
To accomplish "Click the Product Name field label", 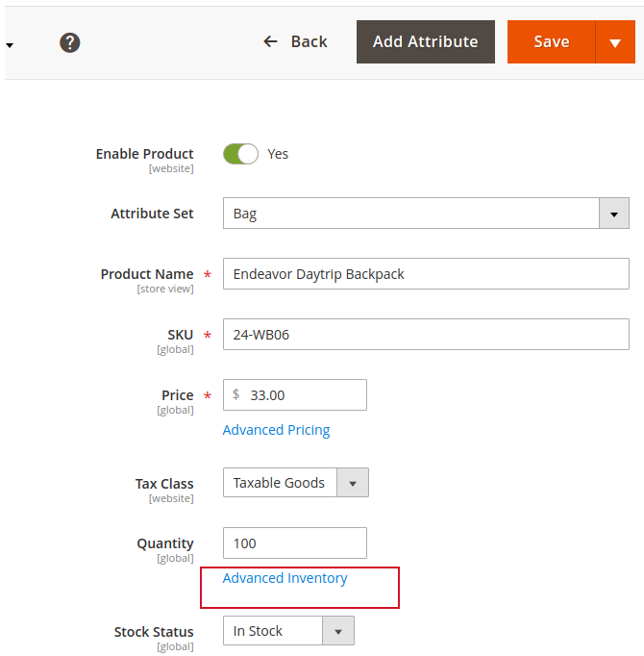I will click(x=146, y=274).
